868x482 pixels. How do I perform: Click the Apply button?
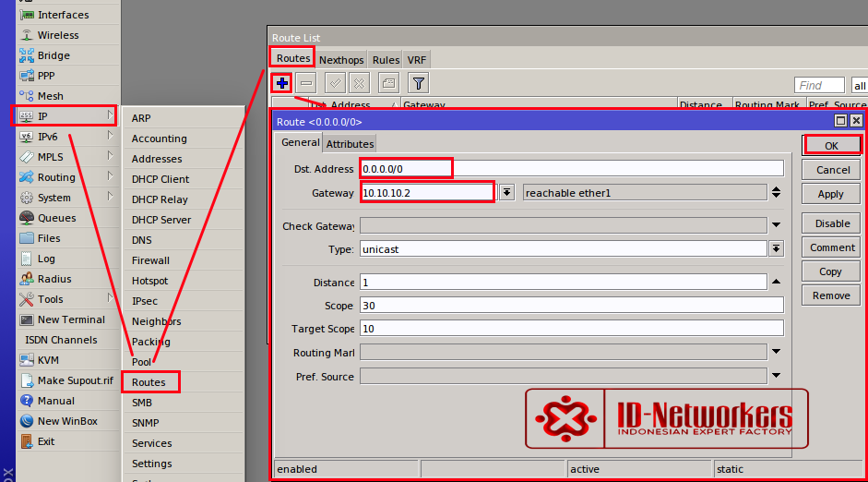pyautogui.click(x=831, y=194)
